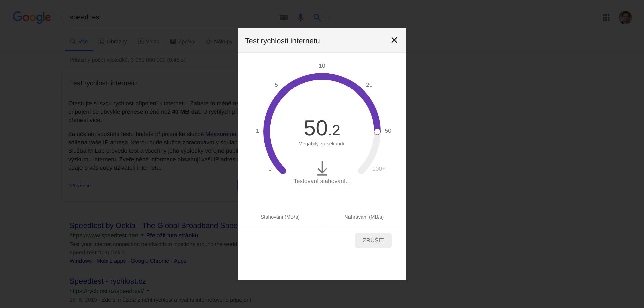Open the 'Speedtest - rychlost.cz' result
The width and height of the screenshot is (644, 308).
(108, 281)
